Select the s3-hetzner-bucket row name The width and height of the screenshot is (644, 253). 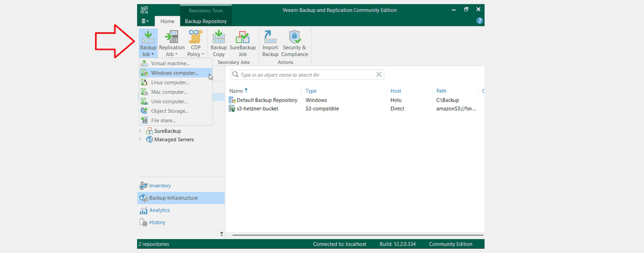258,109
